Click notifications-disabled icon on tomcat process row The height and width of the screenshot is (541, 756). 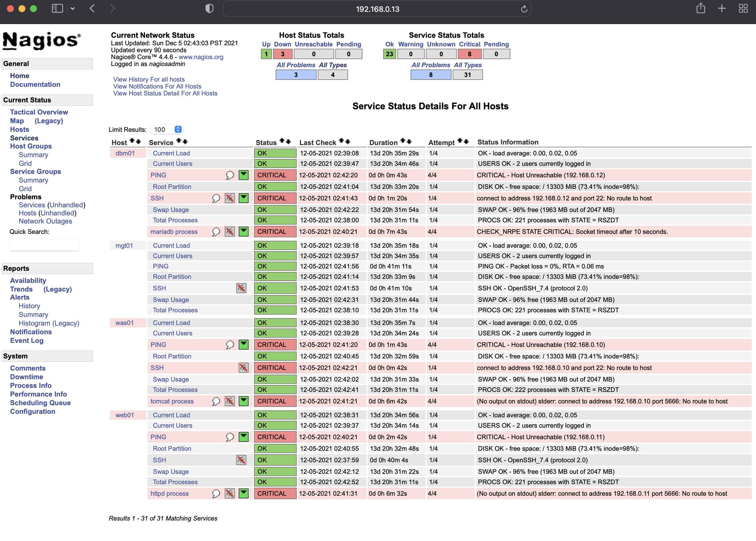(x=230, y=401)
